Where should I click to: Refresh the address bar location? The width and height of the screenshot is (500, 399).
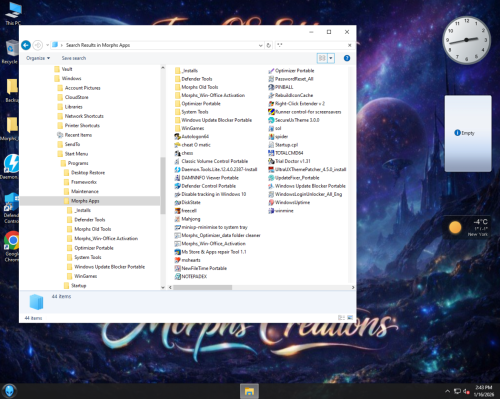click(x=269, y=45)
